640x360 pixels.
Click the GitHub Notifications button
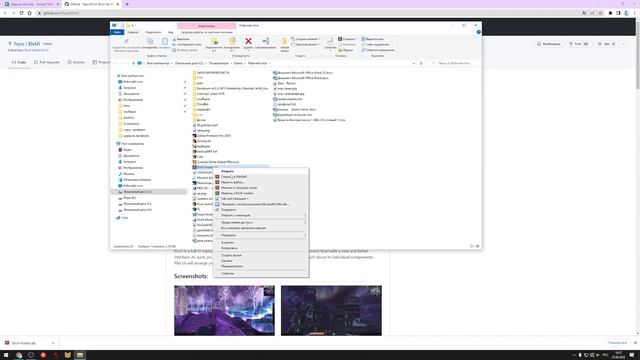pos(549,44)
